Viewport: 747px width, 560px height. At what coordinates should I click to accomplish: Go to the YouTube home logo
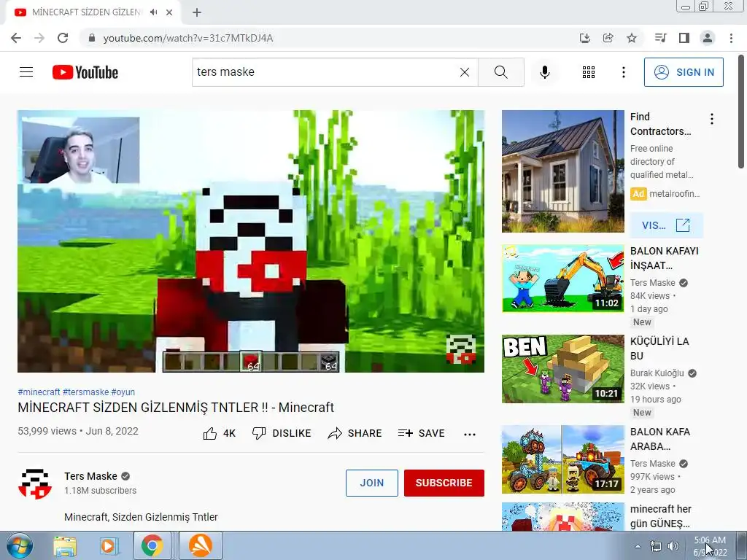coord(85,72)
